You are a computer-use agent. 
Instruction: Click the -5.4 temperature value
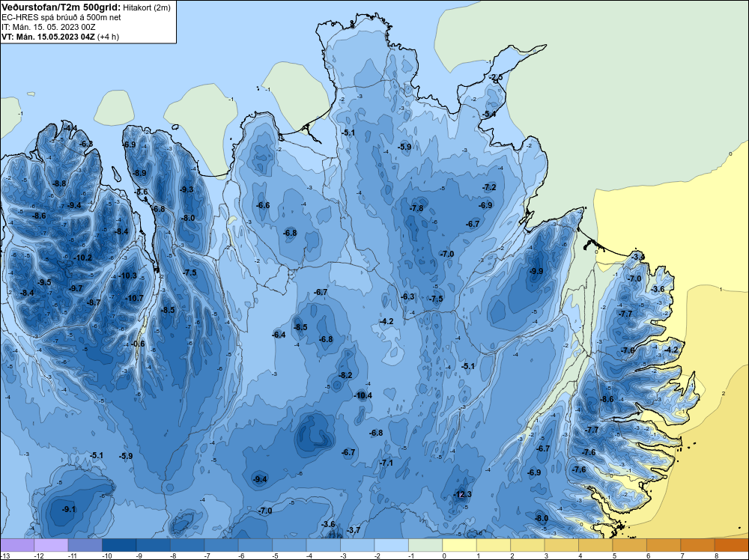point(489,114)
